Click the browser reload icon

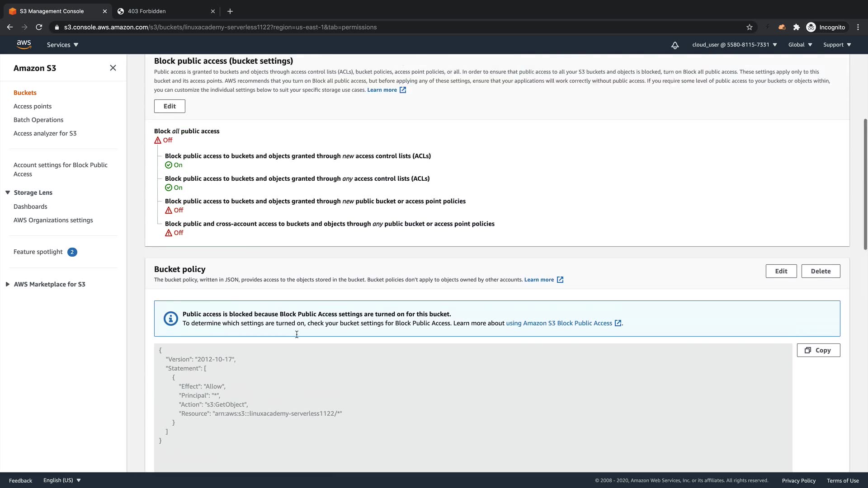39,27
